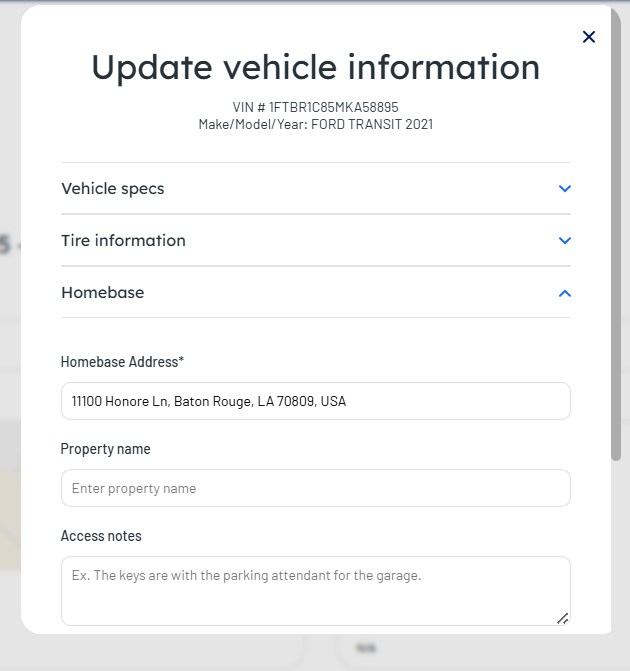Expand Vehicle specs using its chevron arrow
The height and width of the screenshot is (671, 630).
coord(565,189)
